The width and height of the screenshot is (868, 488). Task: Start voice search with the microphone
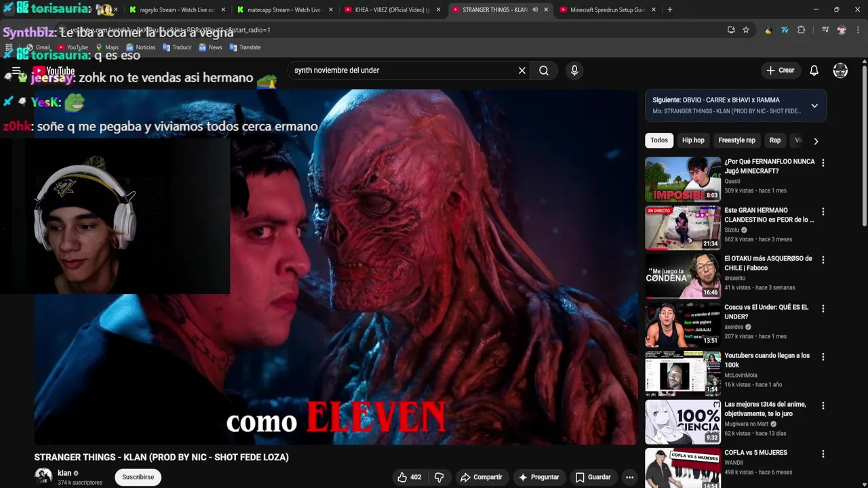(574, 70)
